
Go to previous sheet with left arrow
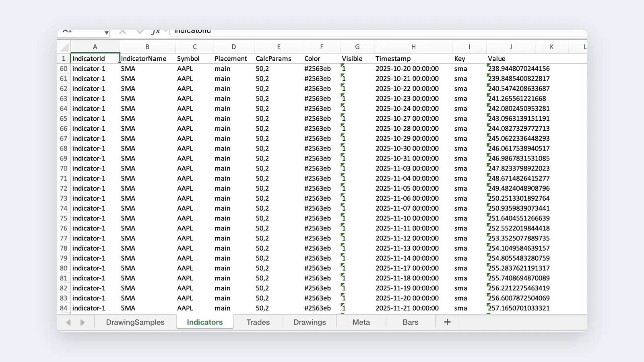(x=68, y=323)
